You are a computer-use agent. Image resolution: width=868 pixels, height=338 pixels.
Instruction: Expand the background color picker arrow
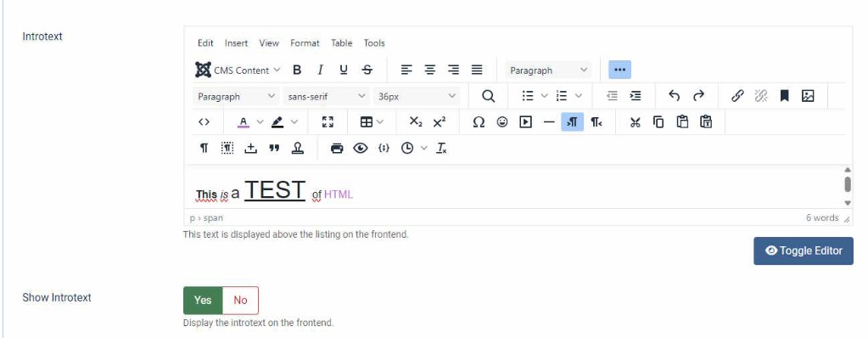click(294, 122)
